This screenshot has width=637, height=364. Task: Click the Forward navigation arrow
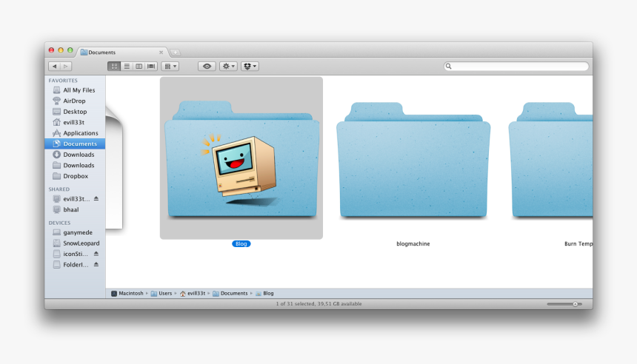click(66, 66)
